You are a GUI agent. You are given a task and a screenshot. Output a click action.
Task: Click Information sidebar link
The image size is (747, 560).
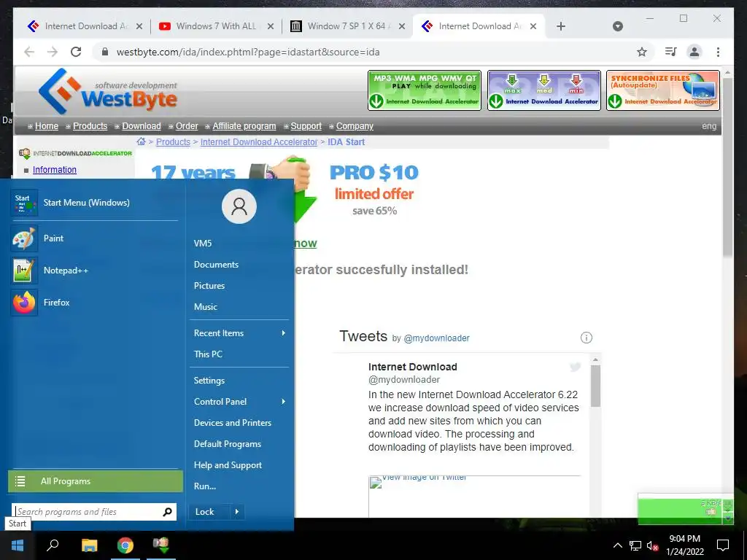click(x=54, y=169)
